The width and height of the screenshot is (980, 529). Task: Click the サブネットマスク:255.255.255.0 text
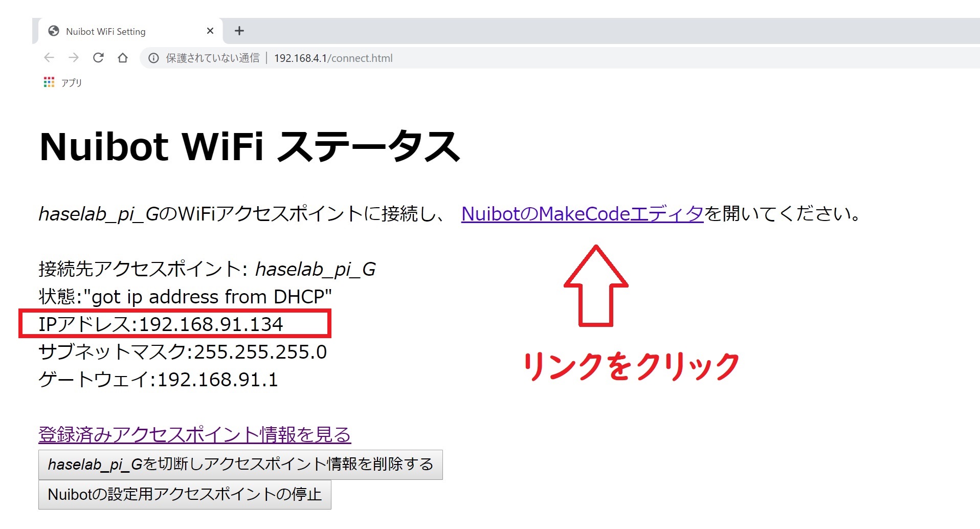coord(183,352)
